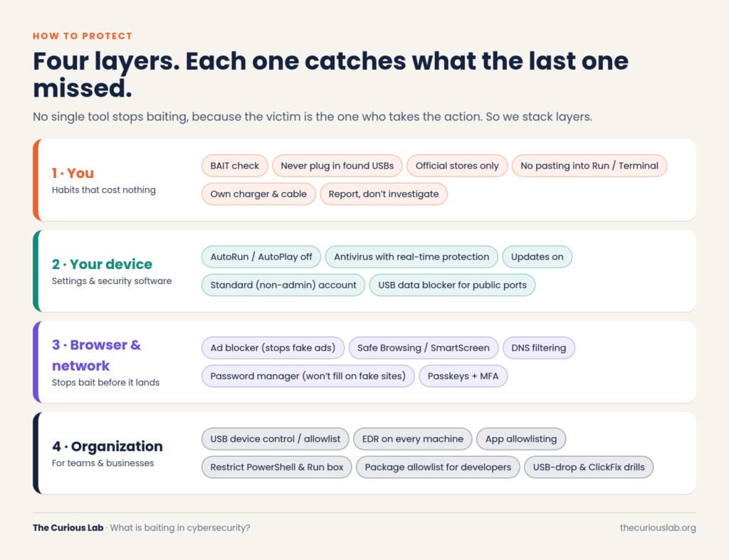Image resolution: width=729 pixels, height=560 pixels.
Task: Select No pasting into Run / Terminal tag
Action: coord(589,166)
